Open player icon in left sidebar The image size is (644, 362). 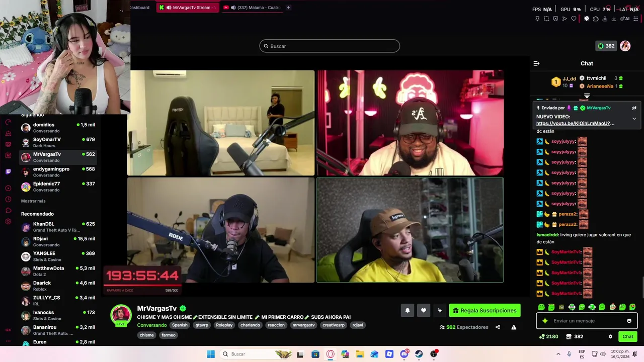(x=8, y=188)
